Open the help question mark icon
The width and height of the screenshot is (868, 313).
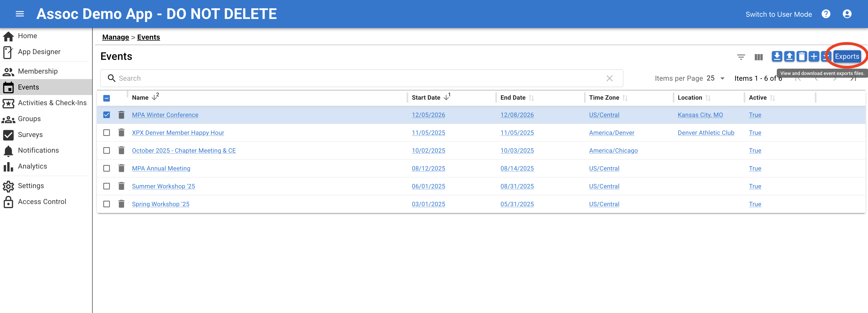point(826,14)
